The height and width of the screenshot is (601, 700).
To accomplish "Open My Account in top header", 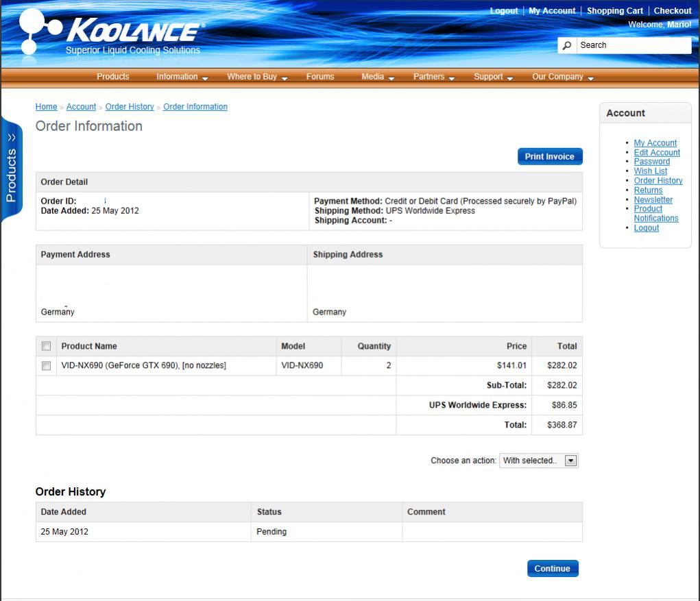I will point(552,11).
